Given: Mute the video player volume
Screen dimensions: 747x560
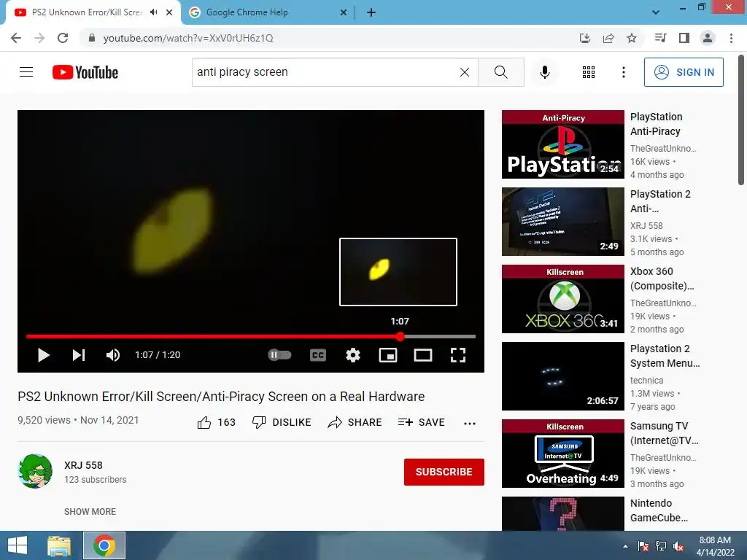Looking at the screenshot, I should pyautogui.click(x=113, y=355).
